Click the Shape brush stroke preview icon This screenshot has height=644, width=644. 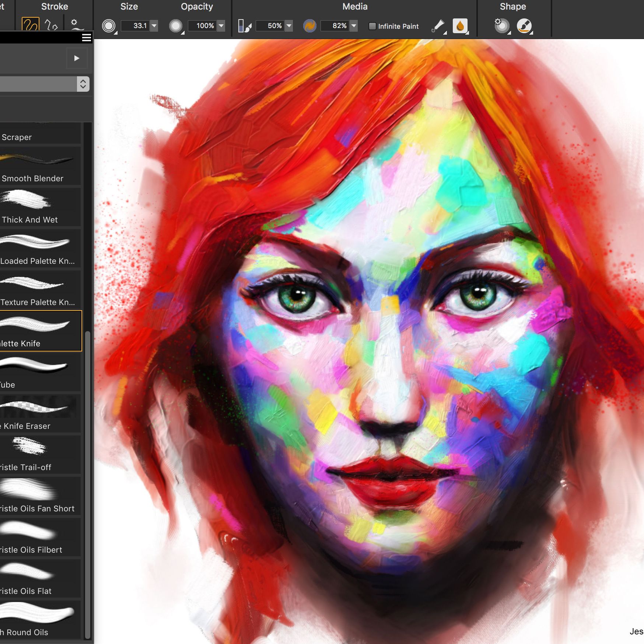coord(525,26)
